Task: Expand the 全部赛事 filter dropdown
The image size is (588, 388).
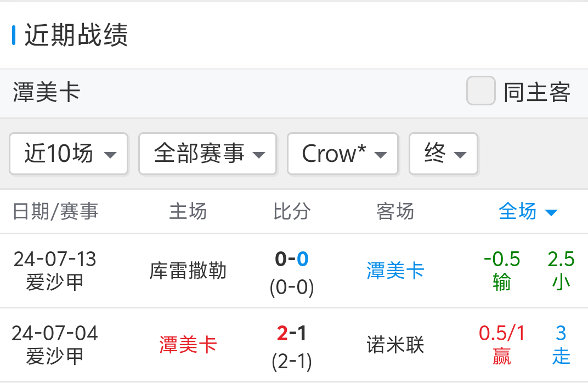Action: [x=207, y=154]
